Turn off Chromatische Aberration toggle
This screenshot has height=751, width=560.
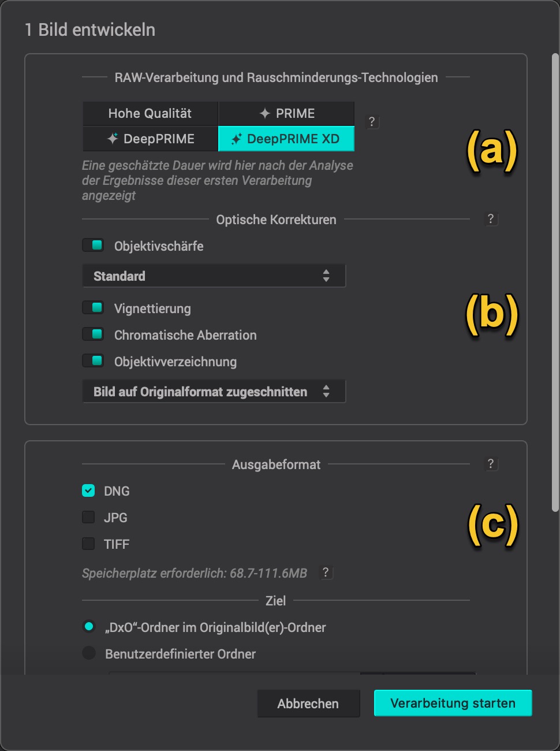[93, 334]
